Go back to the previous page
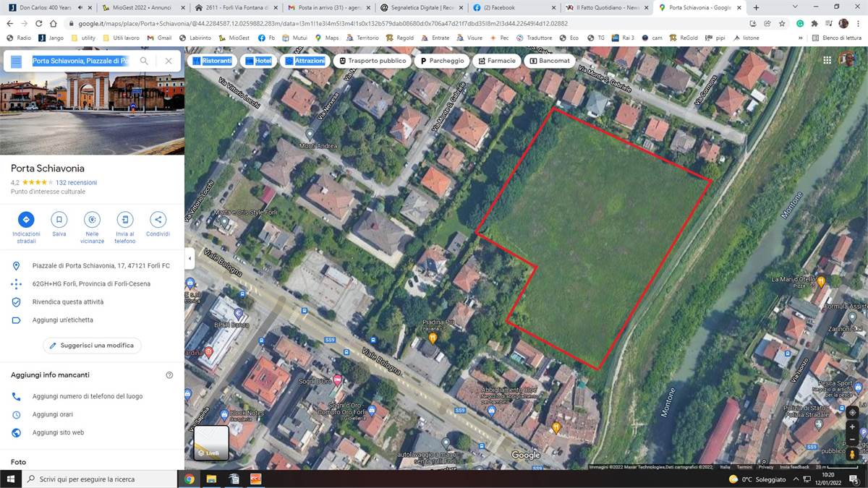The image size is (868, 488). tap(10, 23)
